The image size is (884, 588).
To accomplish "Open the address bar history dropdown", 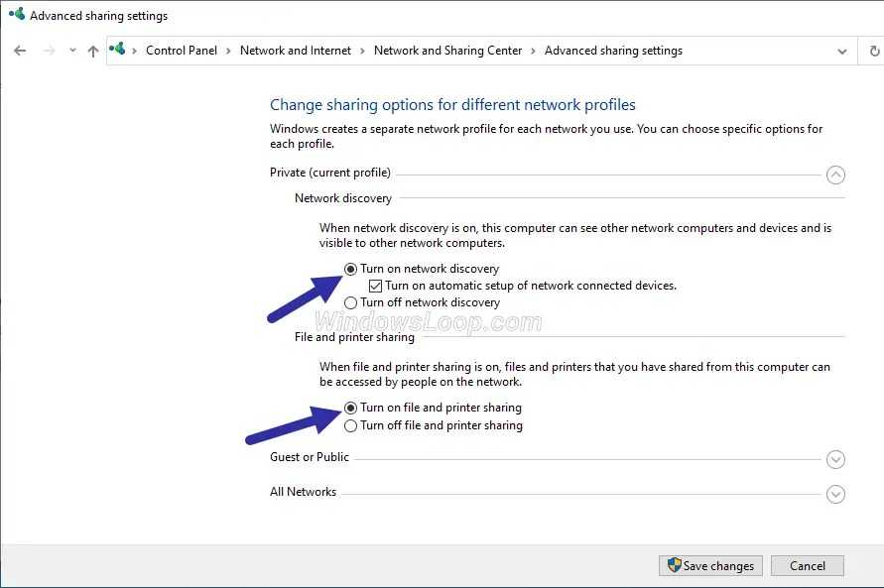I will click(841, 52).
